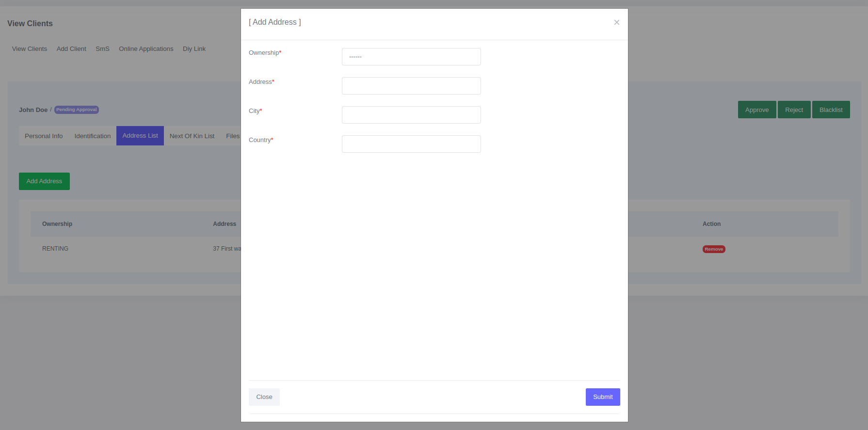
Task: Go to Online Applications
Action: [x=146, y=49]
